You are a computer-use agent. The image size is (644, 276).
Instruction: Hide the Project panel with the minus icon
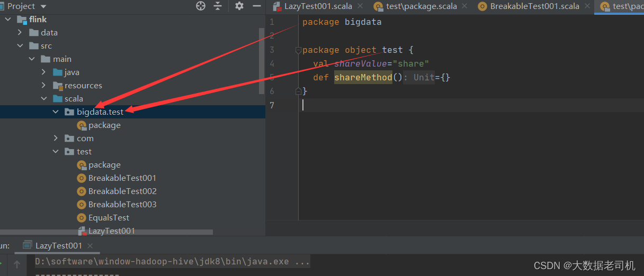(x=257, y=6)
